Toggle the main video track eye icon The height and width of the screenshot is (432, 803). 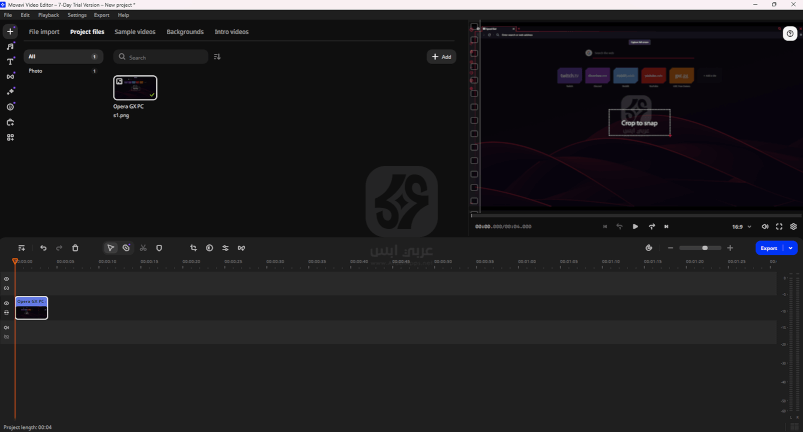click(x=6, y=303)
